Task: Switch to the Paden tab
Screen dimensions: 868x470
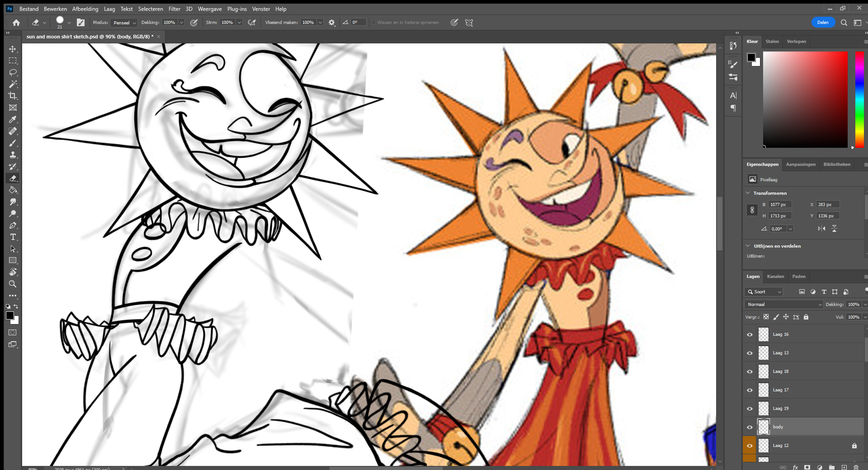Action: pos(799,277)
